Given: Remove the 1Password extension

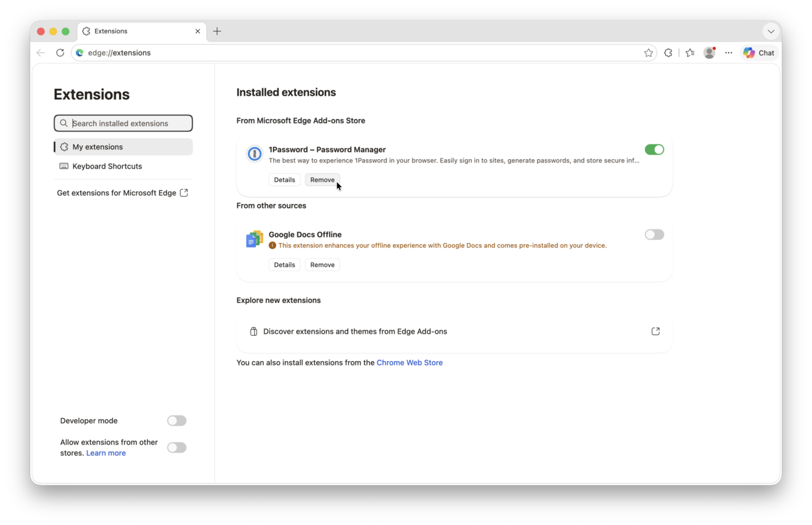Looking at the screenshot, I should [322, 180].
